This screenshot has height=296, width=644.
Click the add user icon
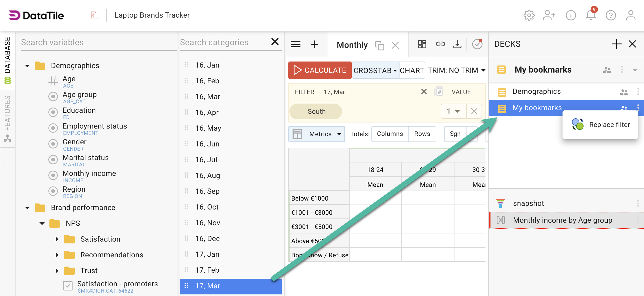549,15
